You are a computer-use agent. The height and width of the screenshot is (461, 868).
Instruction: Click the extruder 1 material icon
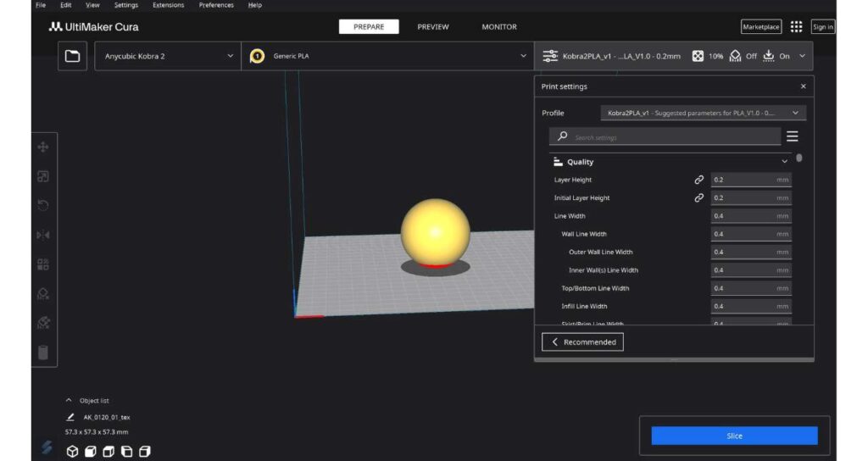point(257,56)
